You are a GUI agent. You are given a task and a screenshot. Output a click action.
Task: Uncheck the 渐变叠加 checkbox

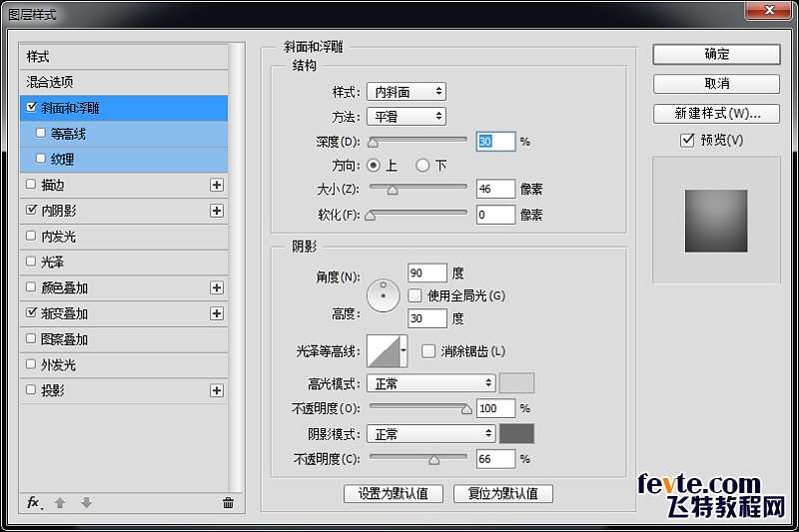click(x=32, y=312)
